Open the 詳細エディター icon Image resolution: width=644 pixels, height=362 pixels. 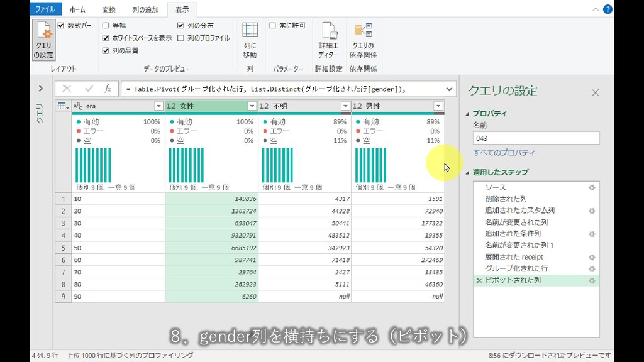point(328,30)
